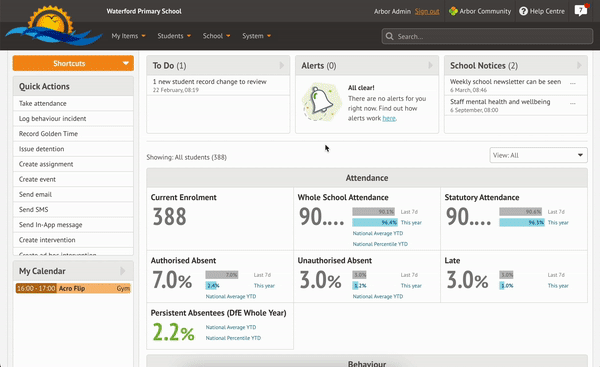The image size is (600, 367).
Task: Click the Attendance section header
Action: point(367,178)
